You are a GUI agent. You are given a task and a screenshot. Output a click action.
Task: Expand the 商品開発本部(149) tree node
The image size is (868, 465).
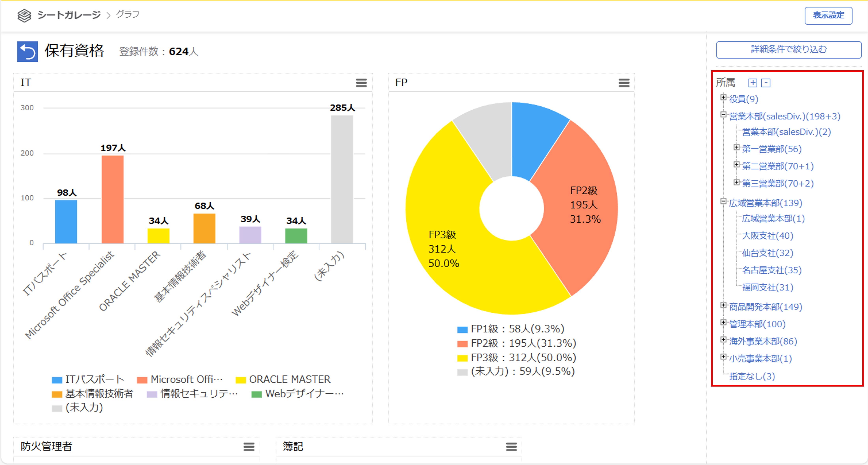point(723,305)
